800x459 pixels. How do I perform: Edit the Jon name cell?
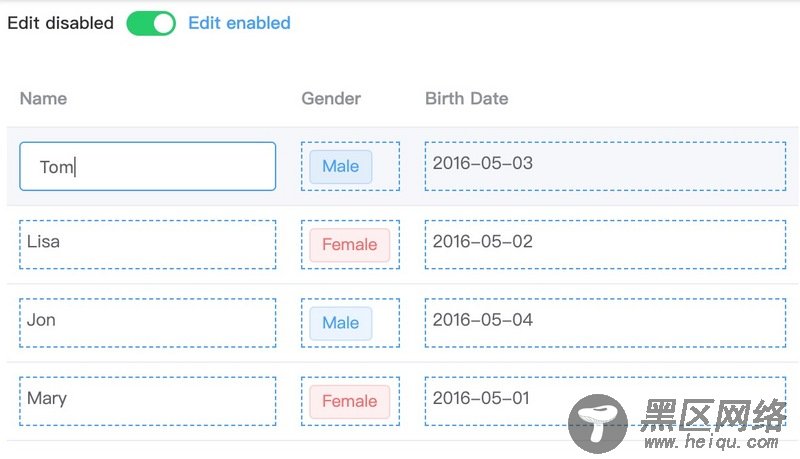coord(147,323)
